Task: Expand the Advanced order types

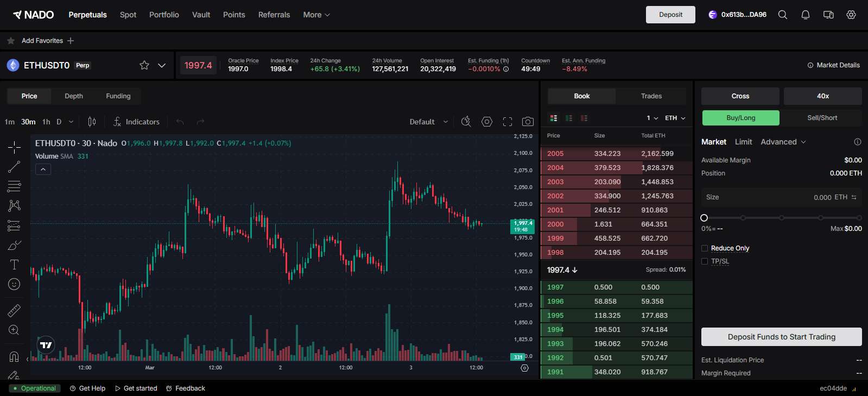Action: [783, 142]
